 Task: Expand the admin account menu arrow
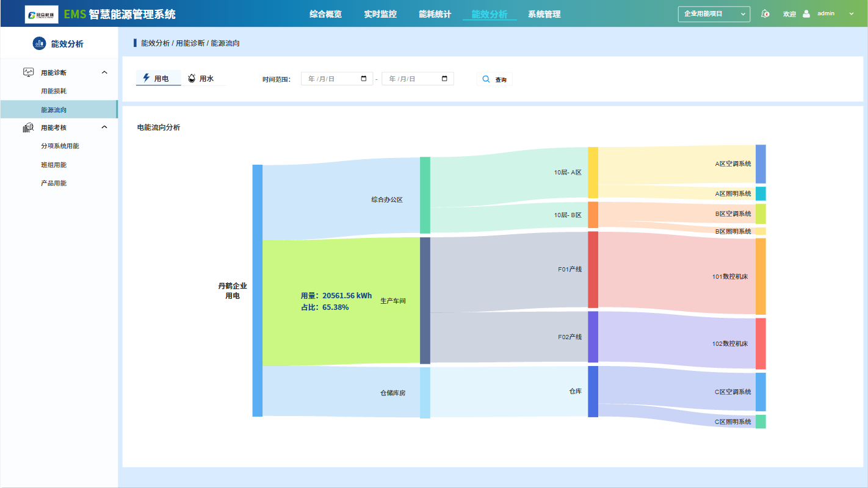(x=852, y=14)
